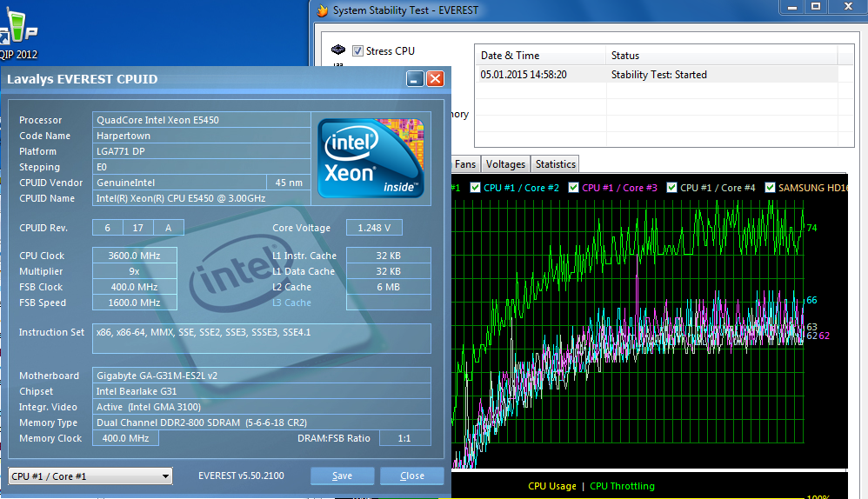The width and height of the screenshot is (868, 499).
Task: Switch to the Voltages tab
Action: pyautogui.click(x=505, y=164)
